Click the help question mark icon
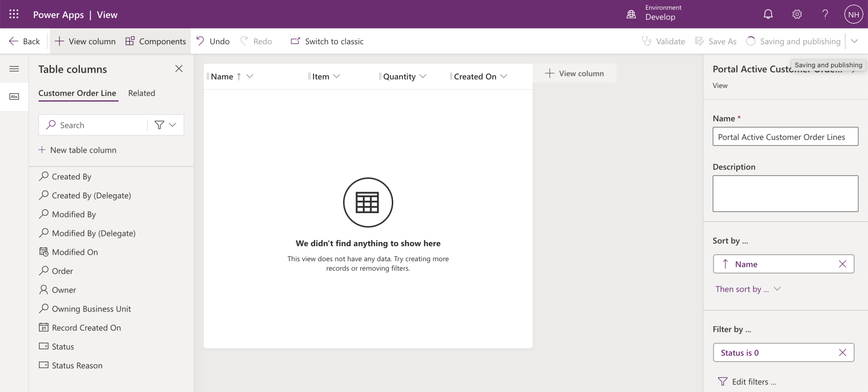The height and width of the screenshot is (392, 868). [x=825, y=15]
